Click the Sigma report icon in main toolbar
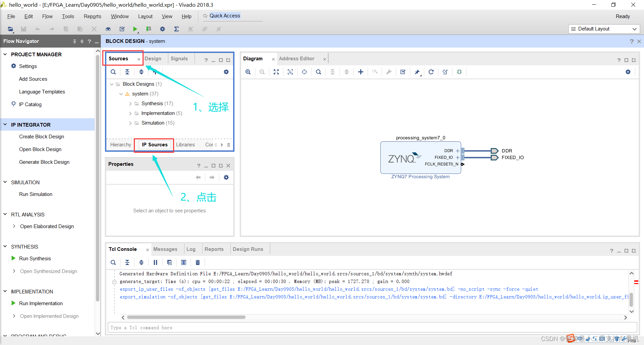 pyautogui.click(x=176, y=29)
